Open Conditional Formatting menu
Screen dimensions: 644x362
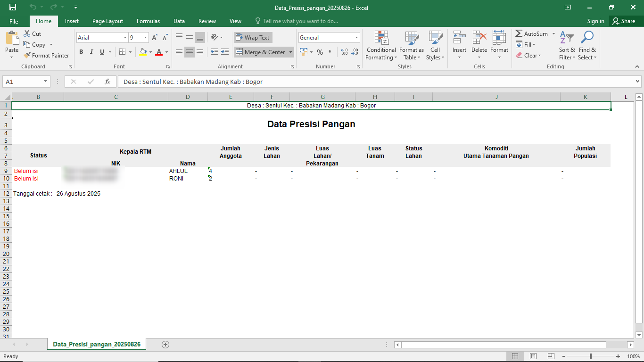click(381, 45)
